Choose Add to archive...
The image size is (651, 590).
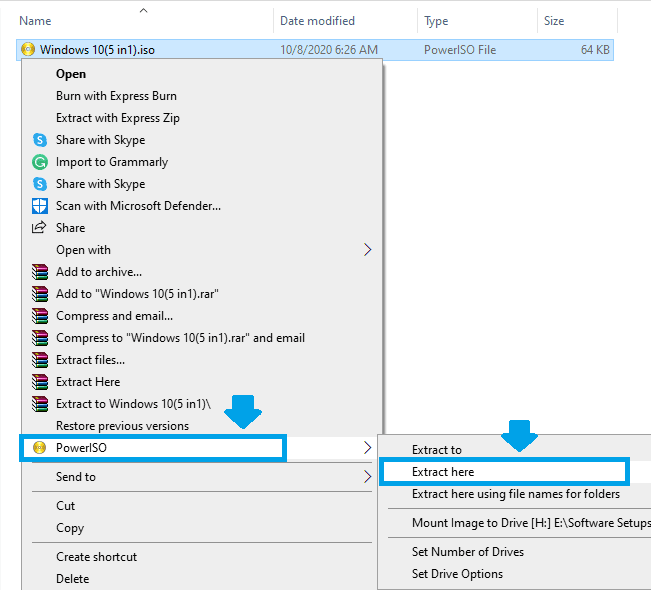pos(99,272)
